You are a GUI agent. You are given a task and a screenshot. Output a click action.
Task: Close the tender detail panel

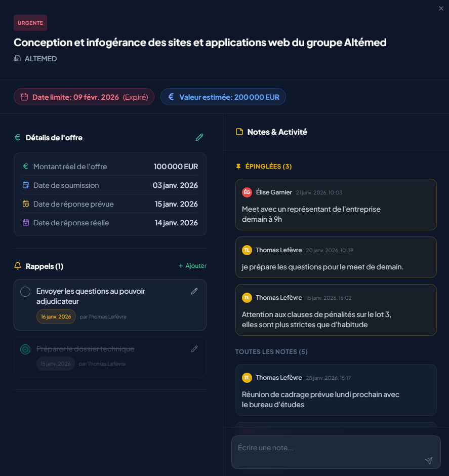pyautogui.click(x=441, y=8)
